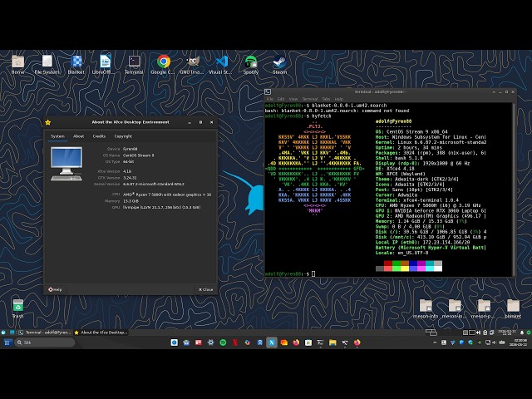
Task: Launch Visual Studio Code from the desktop
Action: pos(221,65)
